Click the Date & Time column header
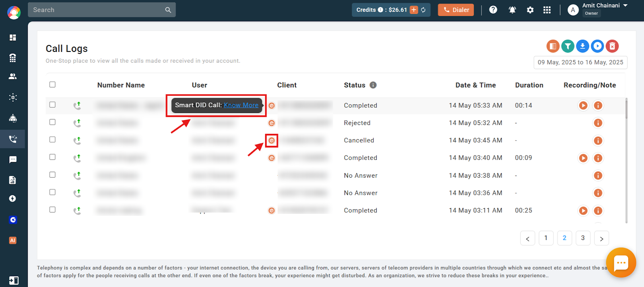644x287 pixels. point(475,85)
